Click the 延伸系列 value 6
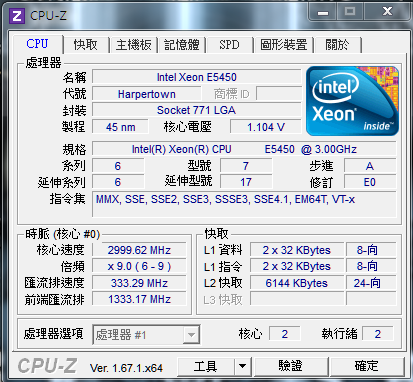The width and height of the screenshot is (413, 382). [x=118, y=182]
